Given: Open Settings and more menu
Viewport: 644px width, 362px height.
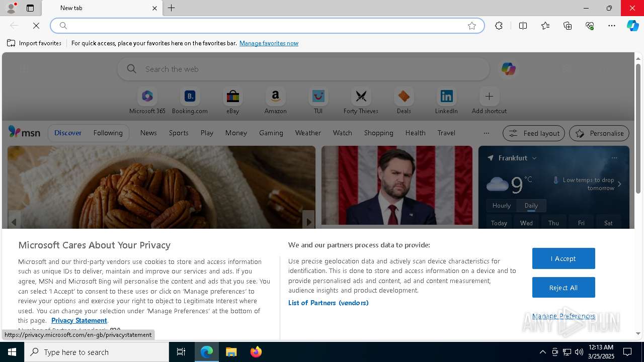Looking at the screenshot, I should tap(612, 26).
